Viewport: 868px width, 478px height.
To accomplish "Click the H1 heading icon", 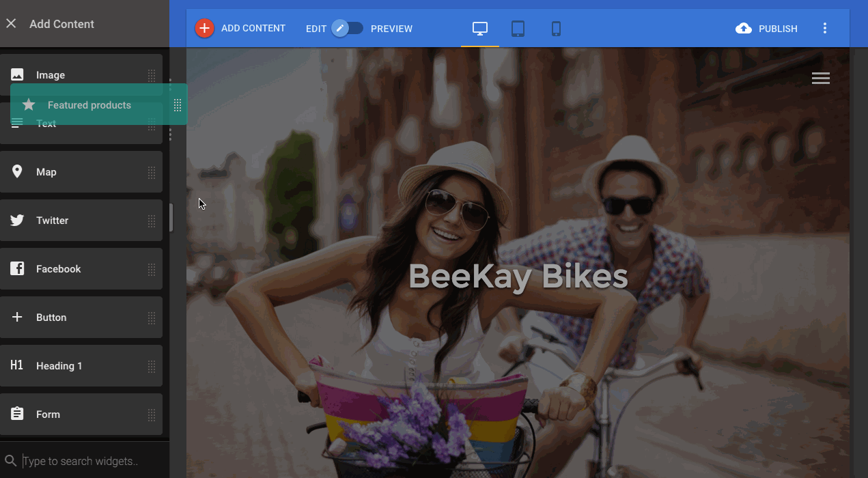I will point(17,365).
